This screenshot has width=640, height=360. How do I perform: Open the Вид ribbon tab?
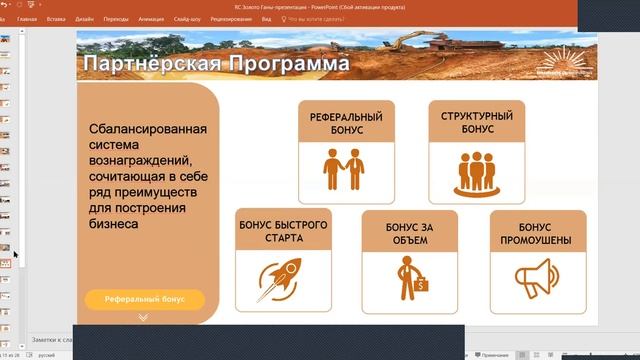[266, 19]
